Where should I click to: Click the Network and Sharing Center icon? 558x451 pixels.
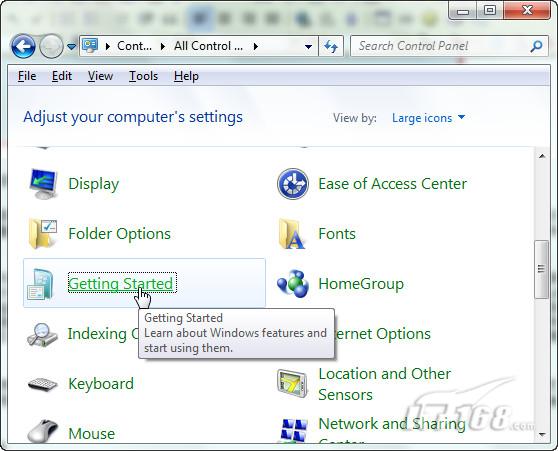click(294, 430)
